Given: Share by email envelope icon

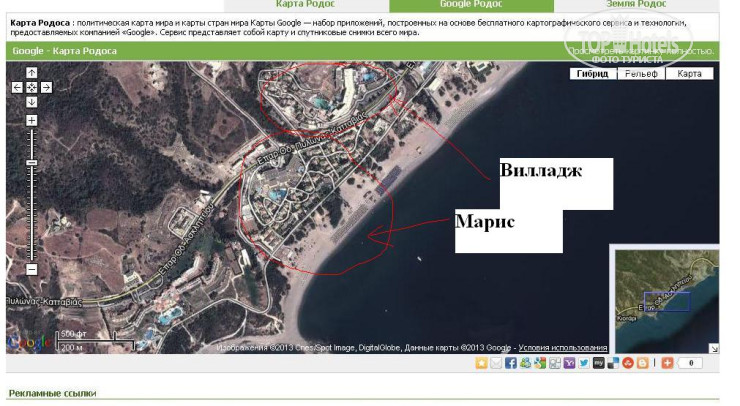Looking at the screenshot, I should click(x=496, y=363).
